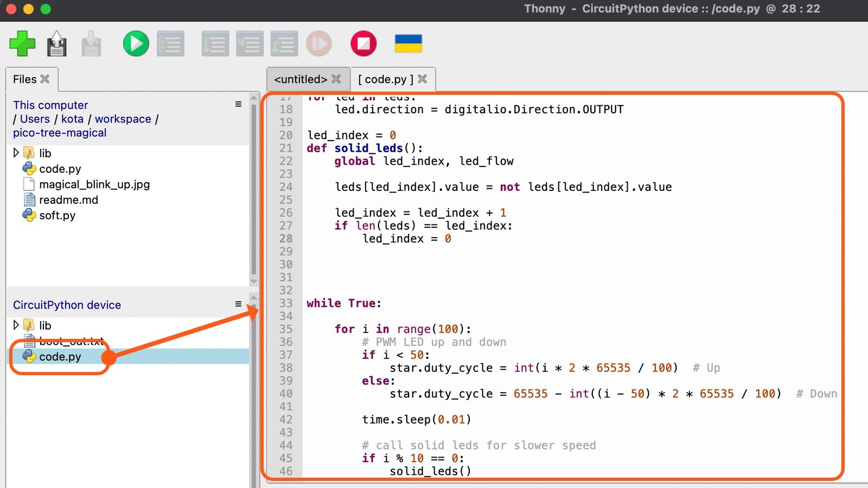Click the kota path link
This screenshot has width=868, height=488.
(x=72, y=119)
